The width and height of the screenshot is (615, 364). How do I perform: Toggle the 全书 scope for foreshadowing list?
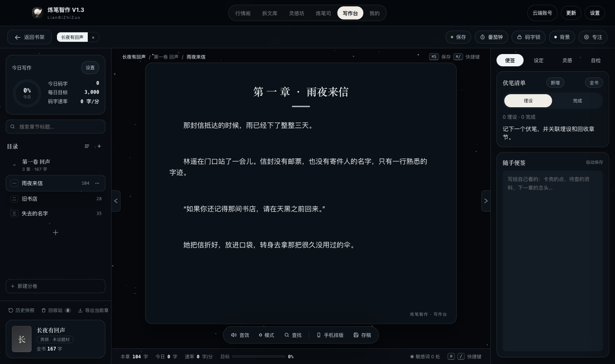click(594, 83)
